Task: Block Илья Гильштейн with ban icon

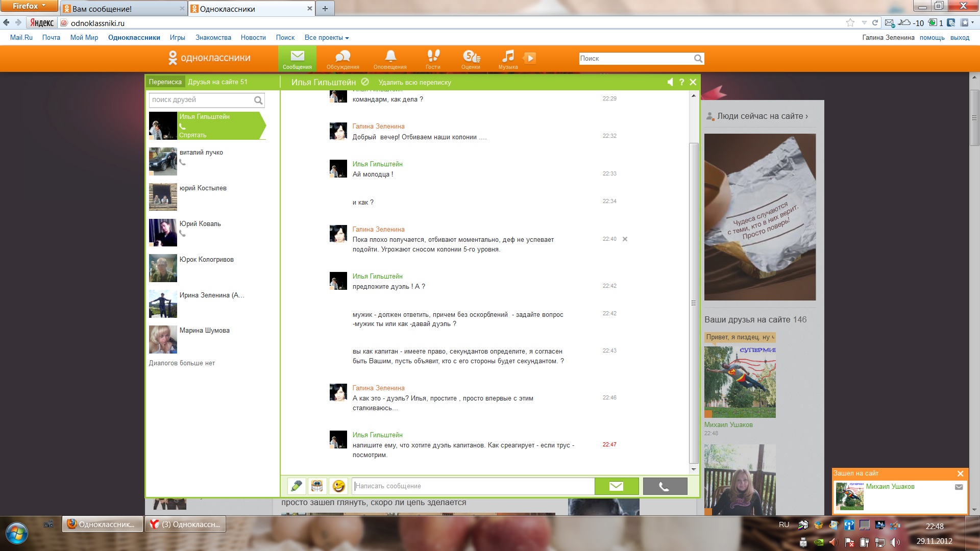Action: (365, 82)
